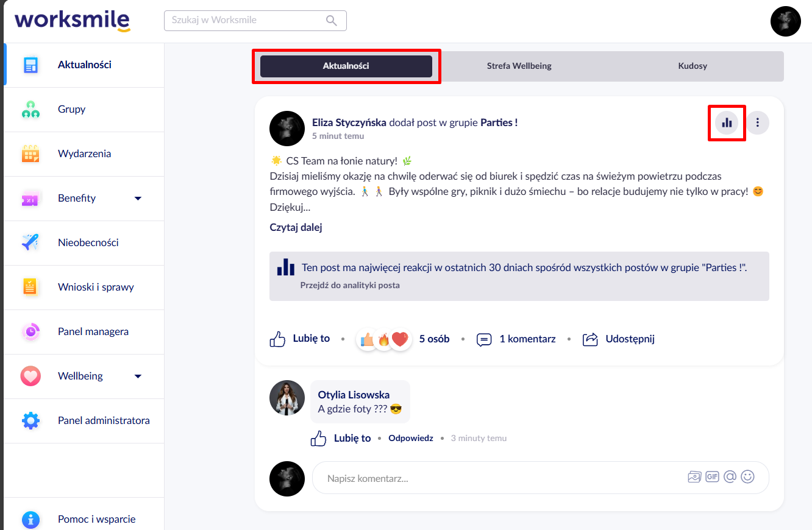The image size is (812, 530).
Task: Expand the Wellbeing submenu arrow
Action: (138, 376)
